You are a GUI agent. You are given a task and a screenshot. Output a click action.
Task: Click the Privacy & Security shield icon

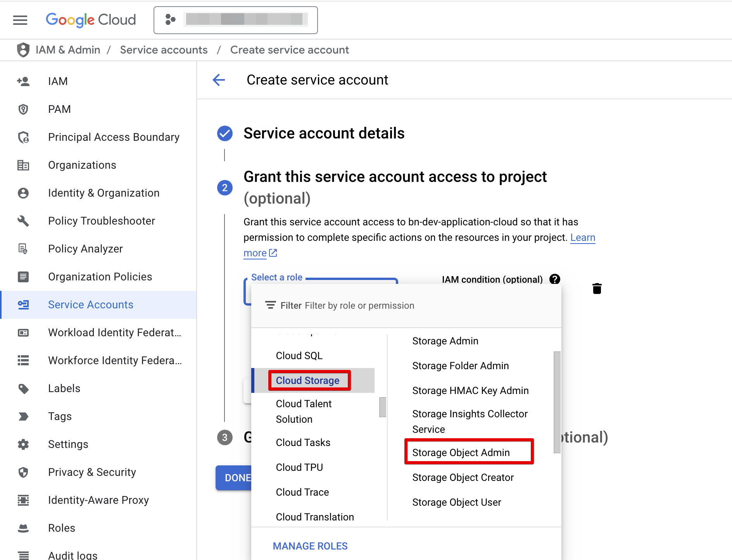coord(23,472)
